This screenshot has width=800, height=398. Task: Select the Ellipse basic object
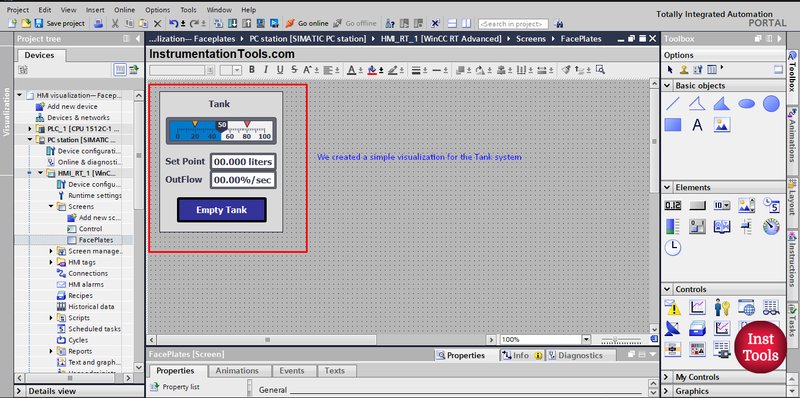point(746,104)
